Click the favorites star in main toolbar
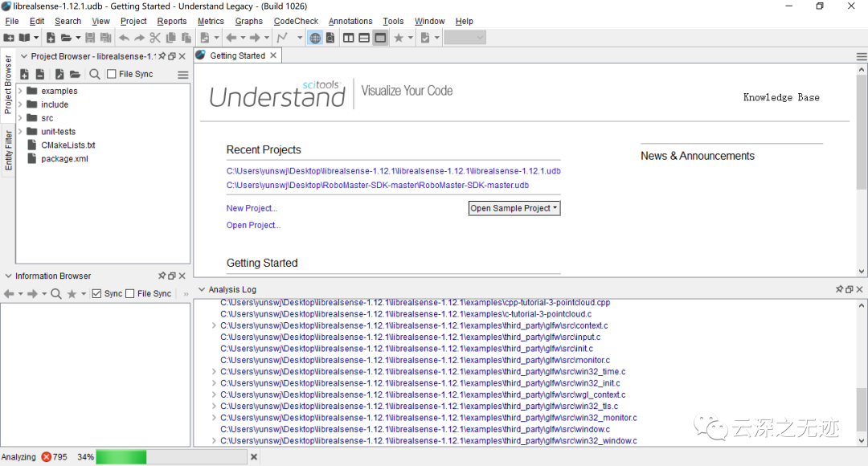This screenshot has height=466, width=868. pos(399,38)
